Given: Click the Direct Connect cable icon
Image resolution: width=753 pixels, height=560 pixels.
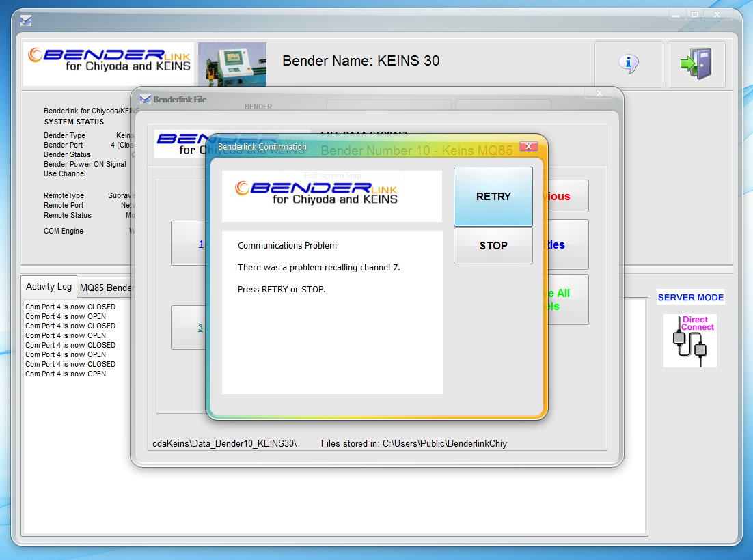Looking at the screenshot, I should click(x=689, y=341).
